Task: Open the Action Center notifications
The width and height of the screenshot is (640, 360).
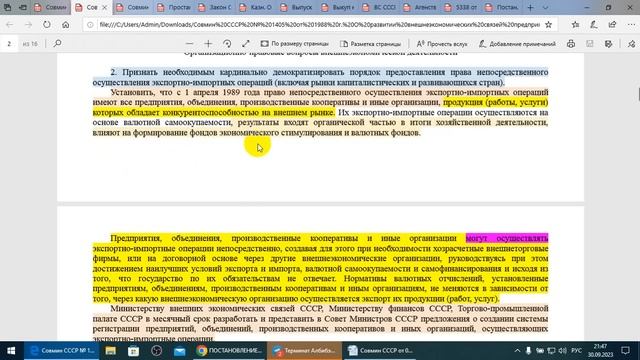Action: (x=626, y=351)
